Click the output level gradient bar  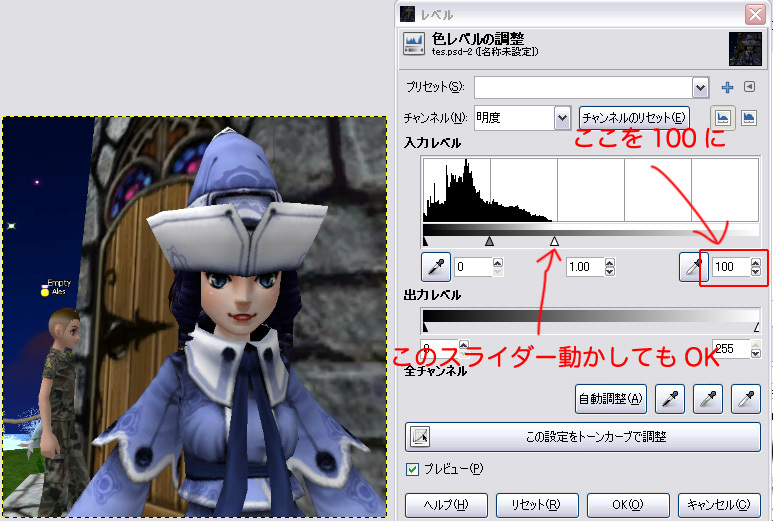(x=591, y=315)
